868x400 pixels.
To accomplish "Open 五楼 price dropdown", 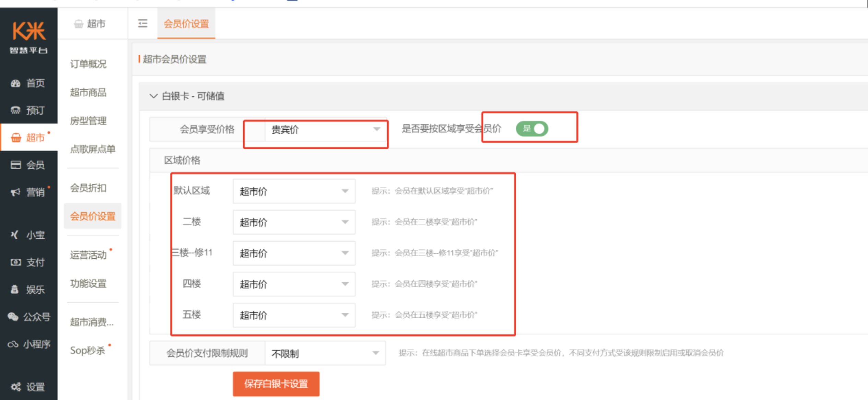I will click(294, 315).
